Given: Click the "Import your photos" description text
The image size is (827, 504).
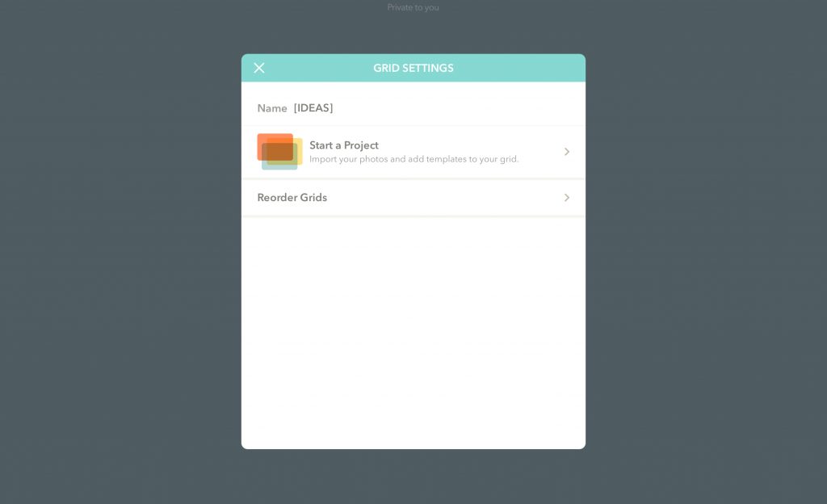Looking at the screenshot, I should pyautogui.click(x=414, y=158).
